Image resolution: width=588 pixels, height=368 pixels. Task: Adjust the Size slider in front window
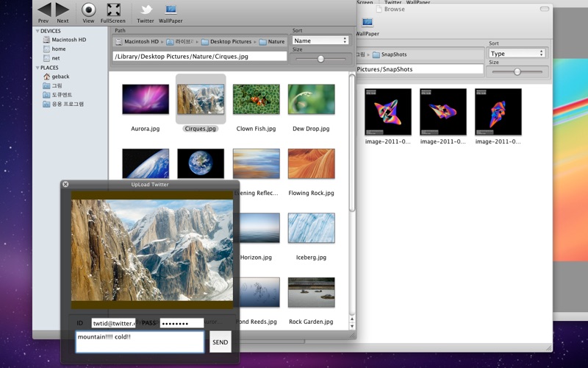(x=320, y=59)
